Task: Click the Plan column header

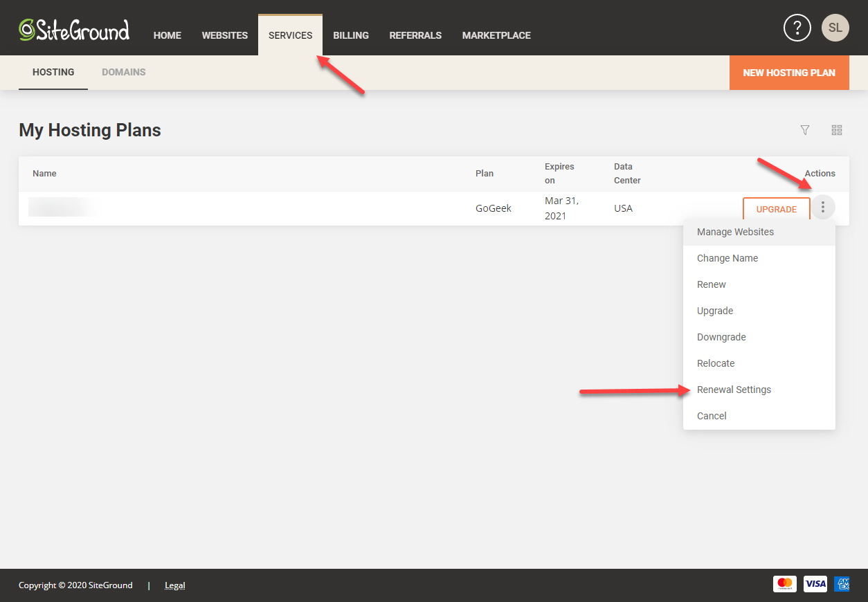Action: [x=485, y=174]
